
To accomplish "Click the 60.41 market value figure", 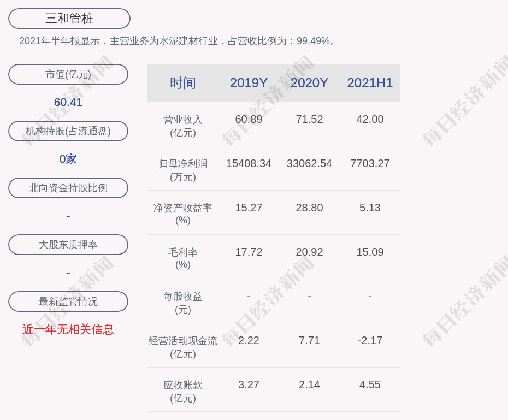I will (68, 102).
